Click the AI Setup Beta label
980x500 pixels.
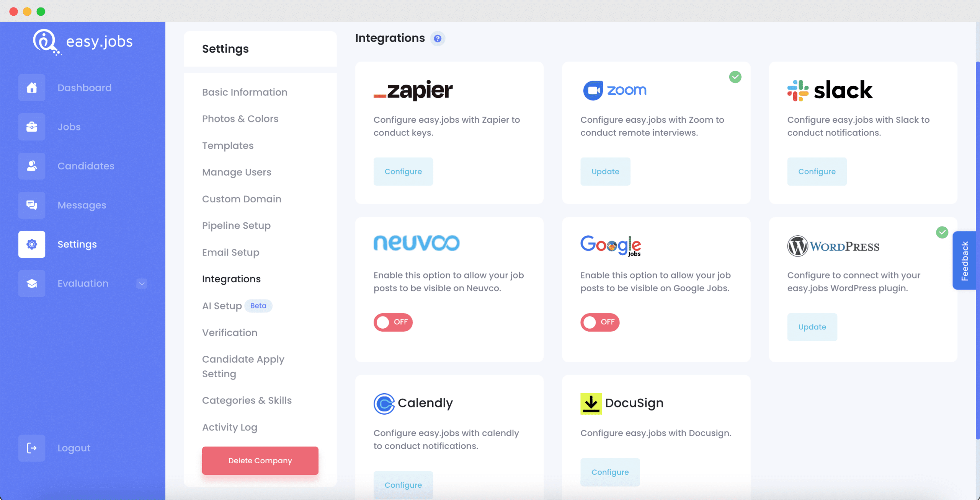coord(236,306)
